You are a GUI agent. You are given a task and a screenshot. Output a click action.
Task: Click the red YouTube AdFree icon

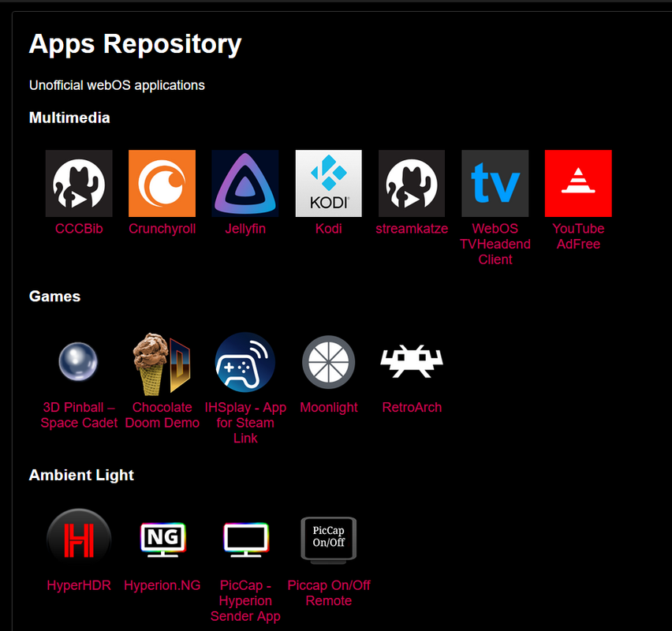578,184
